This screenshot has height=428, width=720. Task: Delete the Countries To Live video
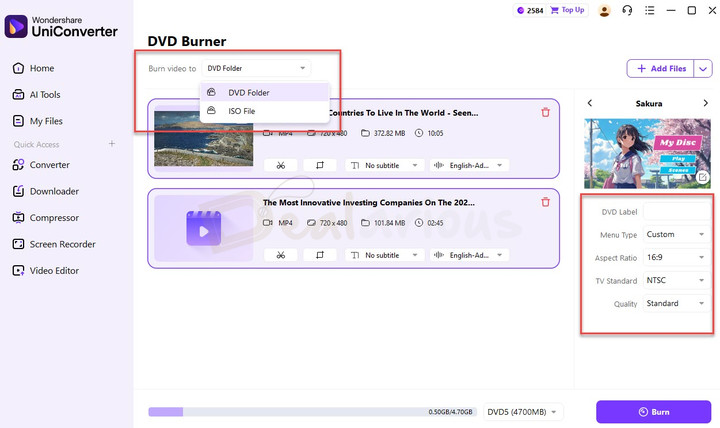546,112
